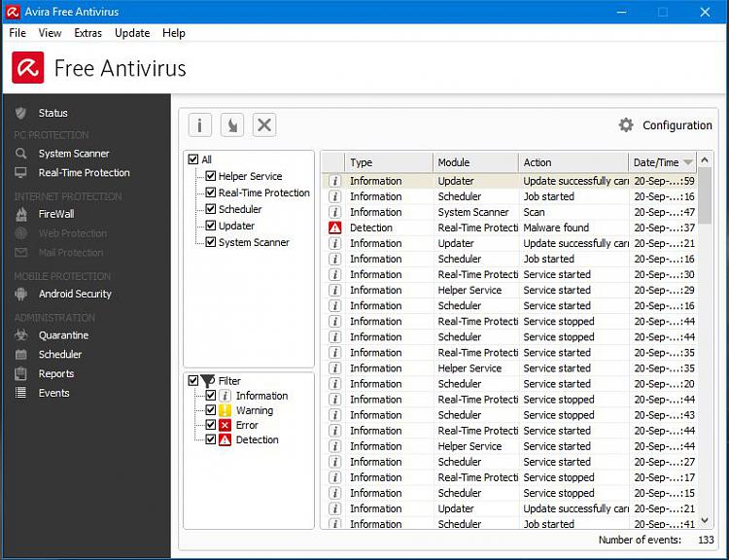Click the Scheduler calendar icon in the sidebar

(20, 355)
